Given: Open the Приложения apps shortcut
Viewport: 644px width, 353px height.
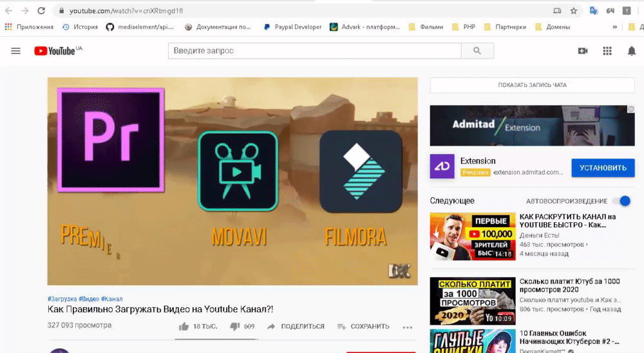Looking at the screenshot, I should coord(29,26).
